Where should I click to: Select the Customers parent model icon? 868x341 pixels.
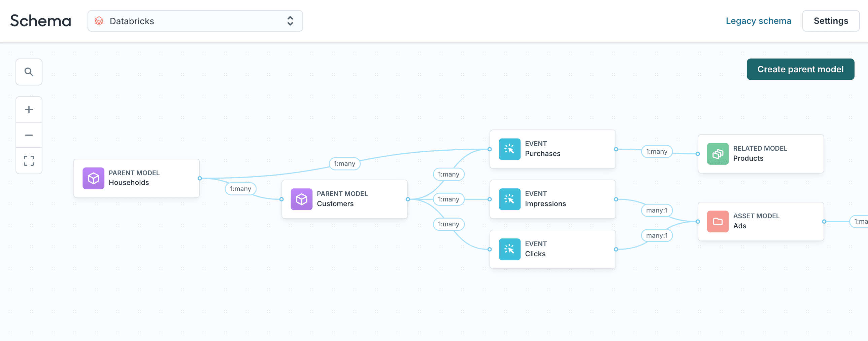301,199
